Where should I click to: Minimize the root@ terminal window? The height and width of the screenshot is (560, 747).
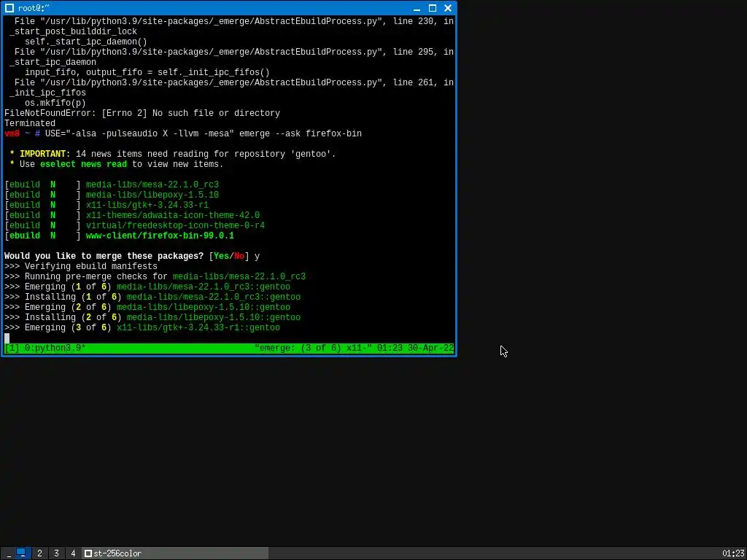pyautogui.click(x=417, y=8)
